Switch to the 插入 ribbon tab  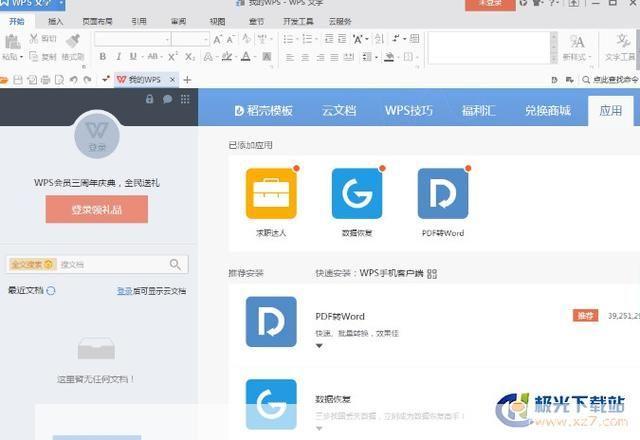pyautogui.click(x=56, y=21)
